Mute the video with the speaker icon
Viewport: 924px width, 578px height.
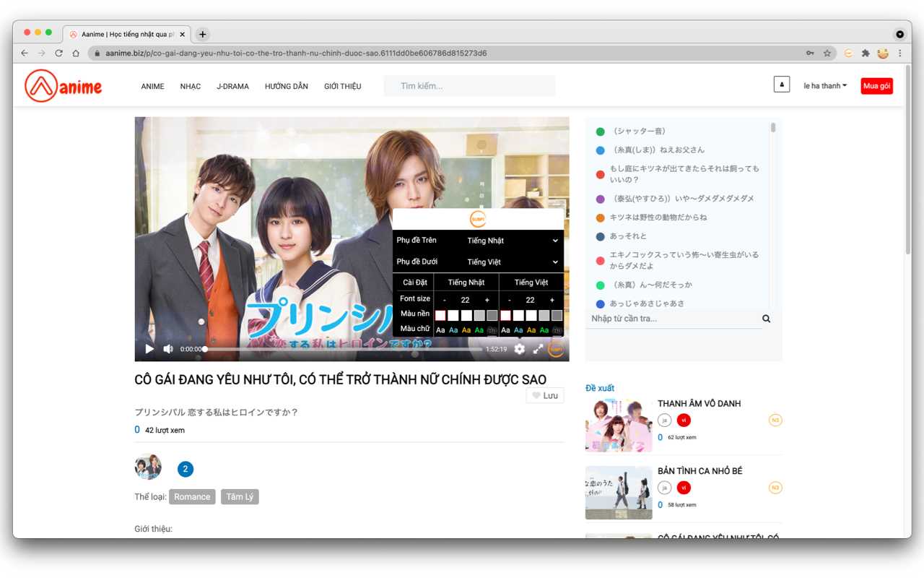tap(168, 349)
